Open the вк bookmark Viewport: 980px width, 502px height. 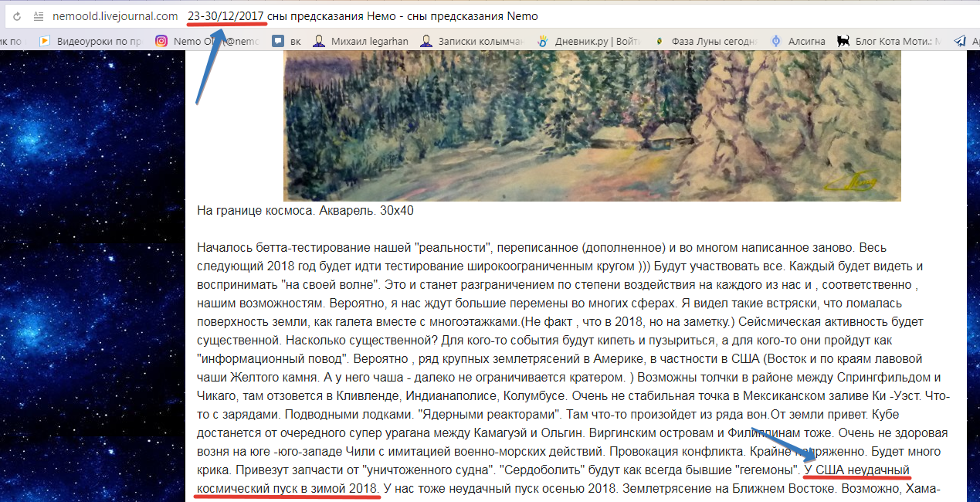(288, 42)
